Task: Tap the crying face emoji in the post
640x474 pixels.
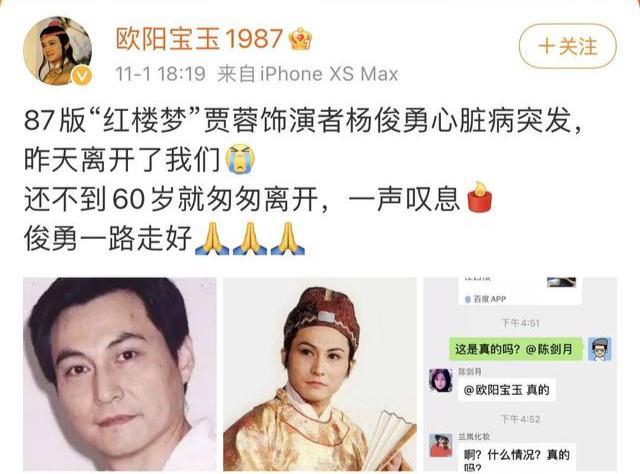Action: 241,158
